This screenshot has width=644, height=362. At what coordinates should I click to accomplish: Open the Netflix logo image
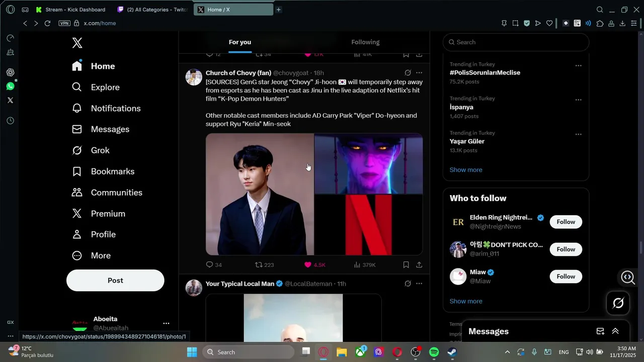(369, 225)
